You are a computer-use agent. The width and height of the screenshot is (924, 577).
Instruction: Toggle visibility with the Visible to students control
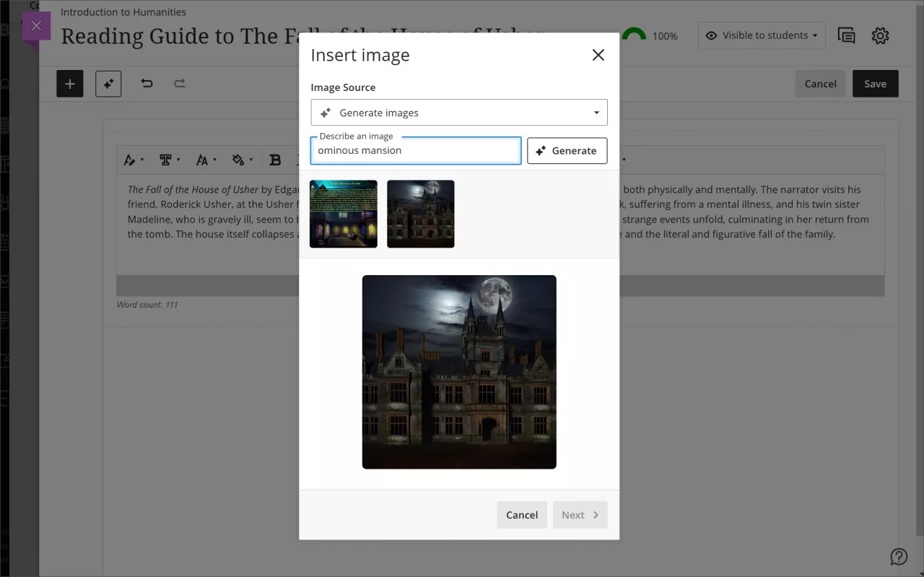click(x=761, y=35)
